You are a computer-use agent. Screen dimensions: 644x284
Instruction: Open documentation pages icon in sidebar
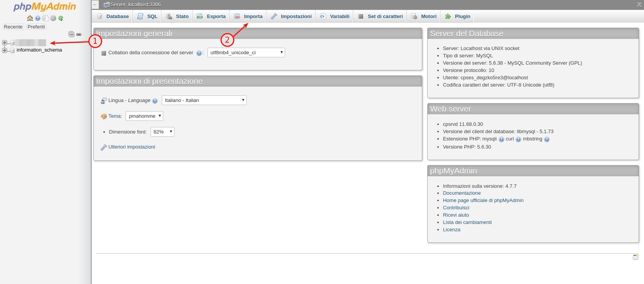click(x=45, y=18)
